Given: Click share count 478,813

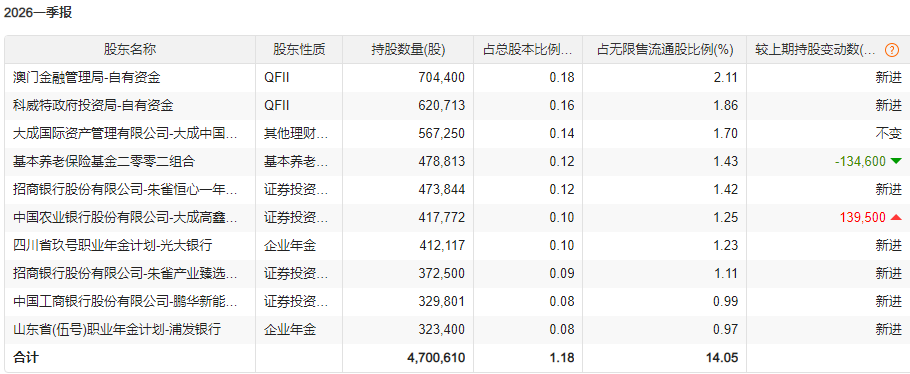Looking at the screenshot, I should click(x=442, y=161).
